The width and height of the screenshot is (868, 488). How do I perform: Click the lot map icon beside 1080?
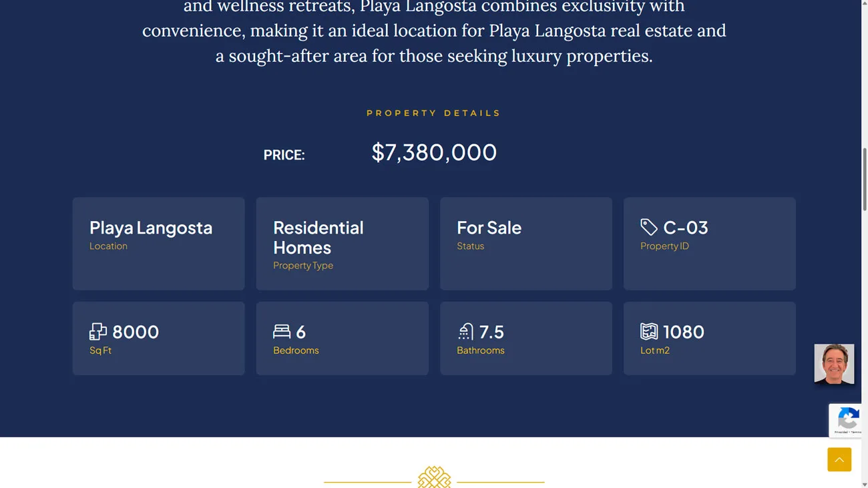coord(649,331)
